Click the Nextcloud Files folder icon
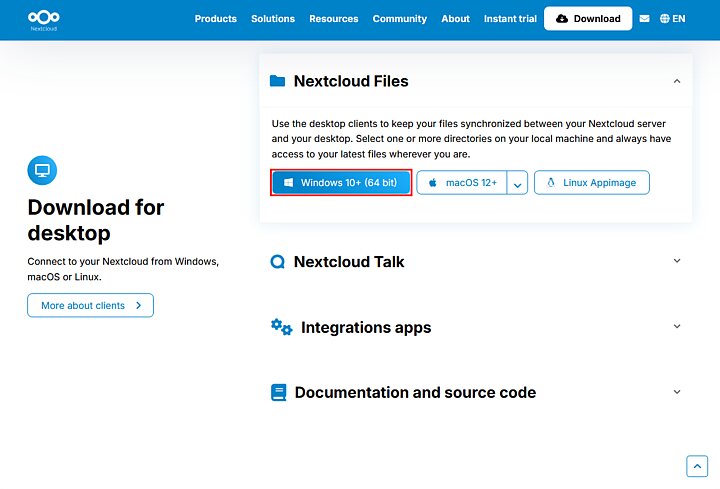The image size is (720, 489). pyautogui.click(x=278, y=81)
